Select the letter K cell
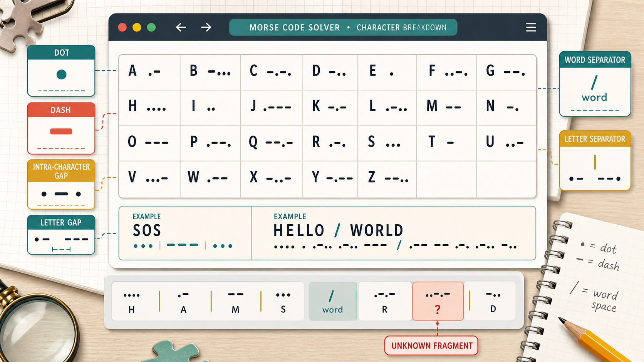 click(x=330, y=108)
